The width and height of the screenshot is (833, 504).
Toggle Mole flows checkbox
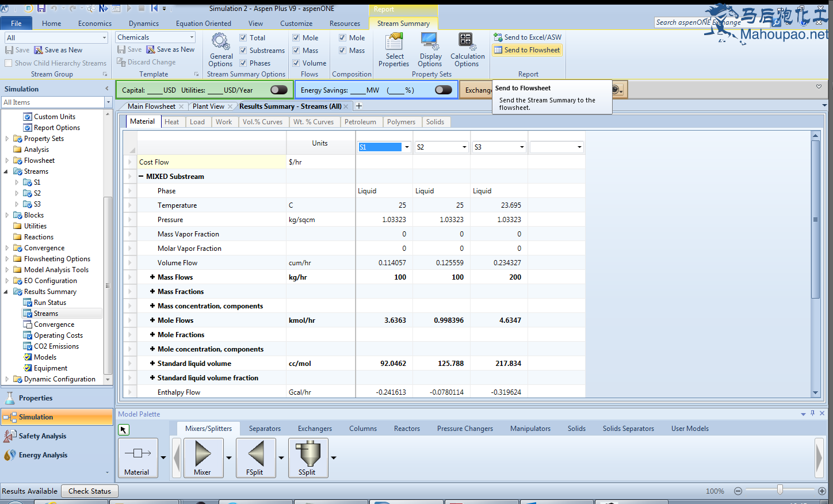tap(296, 38)
